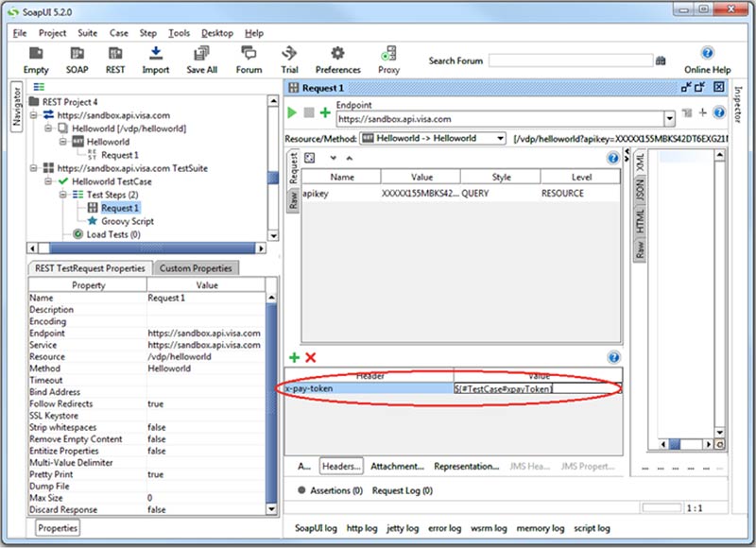Delete selected header with red X

310,358
